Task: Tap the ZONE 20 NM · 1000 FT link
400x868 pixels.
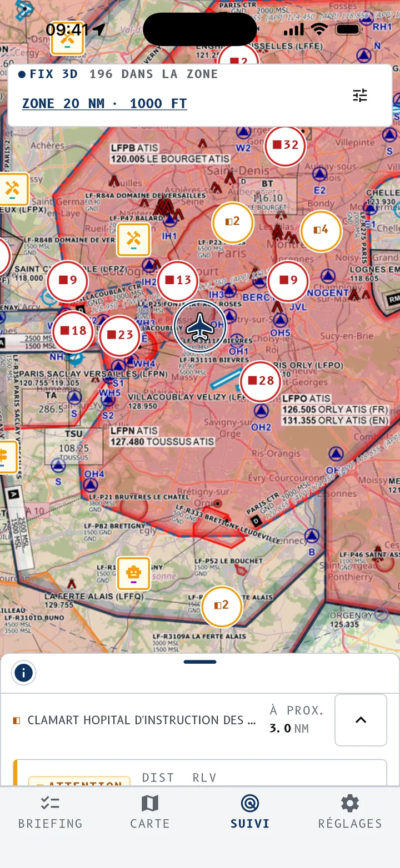Action: pos(104,104)
